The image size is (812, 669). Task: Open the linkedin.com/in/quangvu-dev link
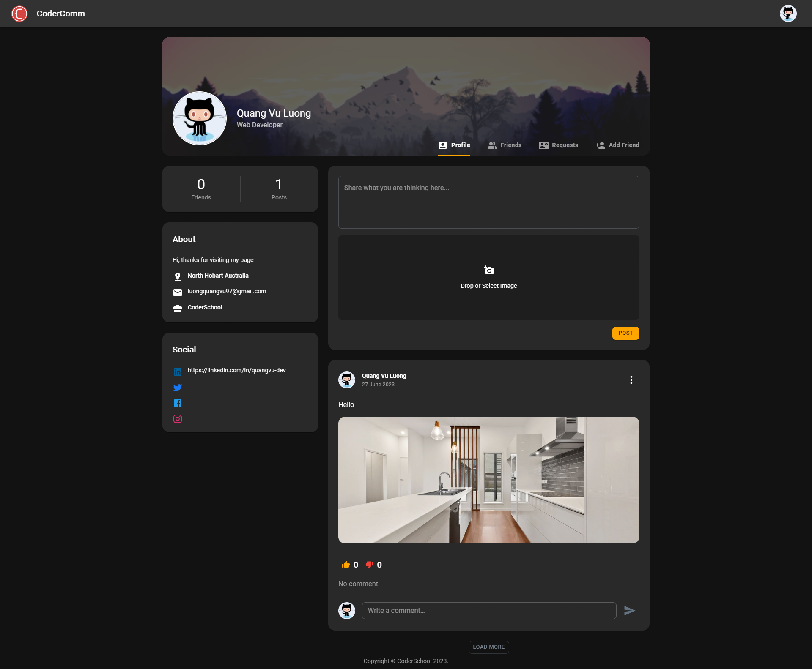236,370
